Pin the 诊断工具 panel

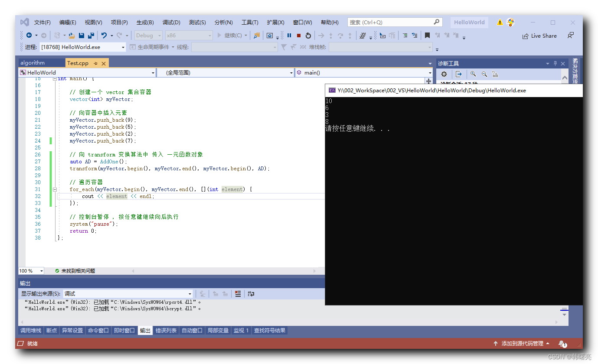554,63
